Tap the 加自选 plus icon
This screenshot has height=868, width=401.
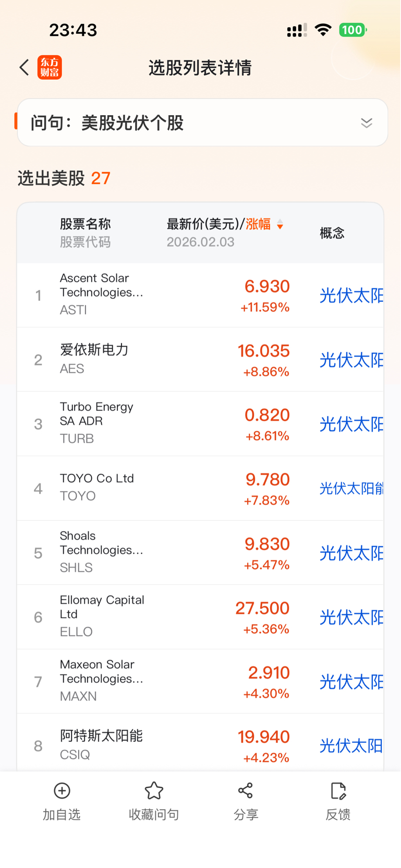tap(62, 790)
